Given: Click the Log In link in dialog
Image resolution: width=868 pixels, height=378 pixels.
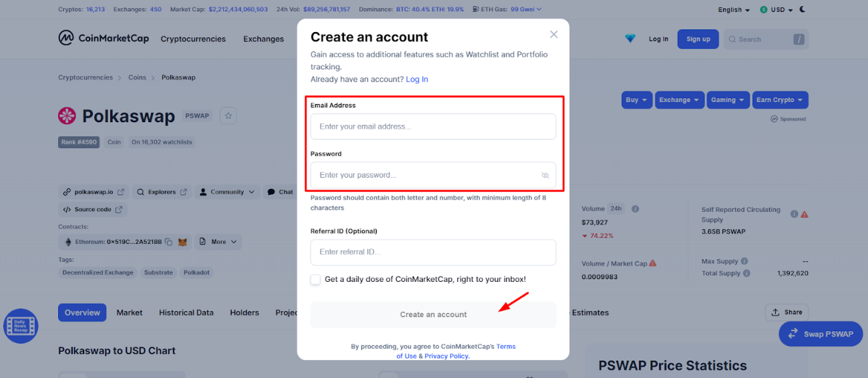Looking at the screenshot, I should 417,79.
